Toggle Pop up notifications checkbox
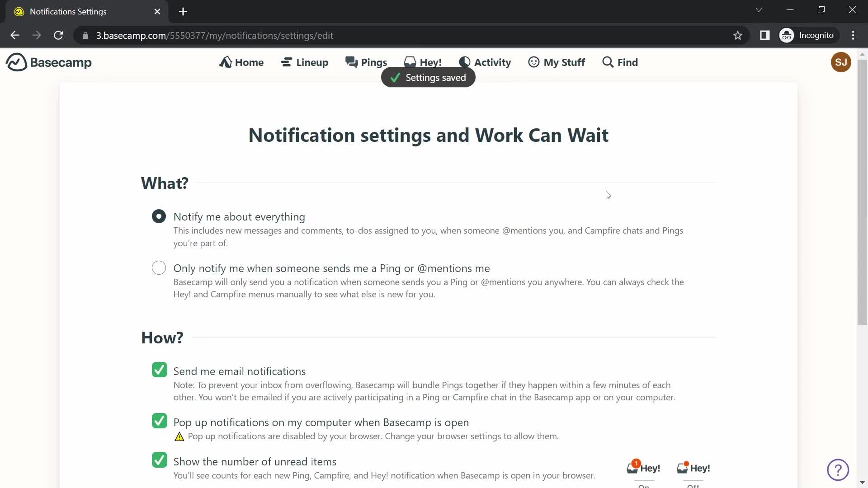 point(159,421)
